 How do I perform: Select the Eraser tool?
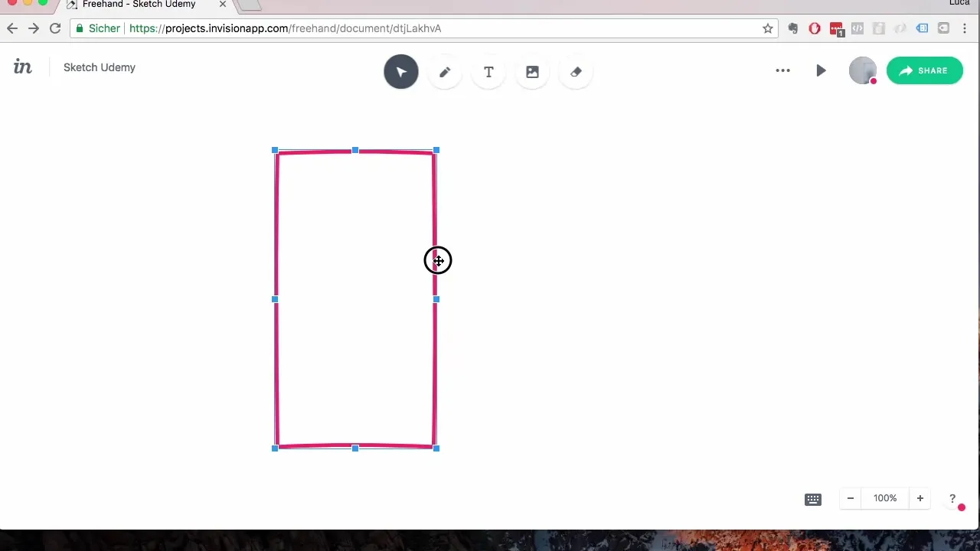[576, 72]
